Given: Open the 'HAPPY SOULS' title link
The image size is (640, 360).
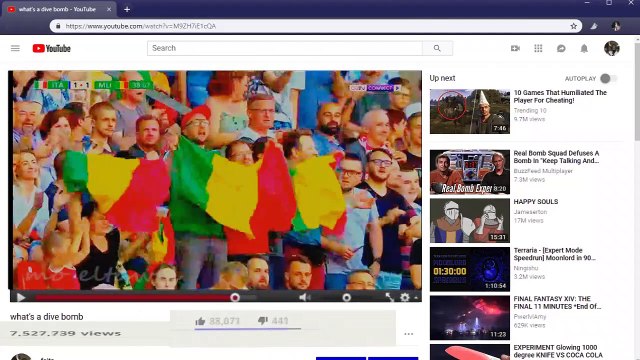Looking at the screenshot, I should tap(536, 202).
